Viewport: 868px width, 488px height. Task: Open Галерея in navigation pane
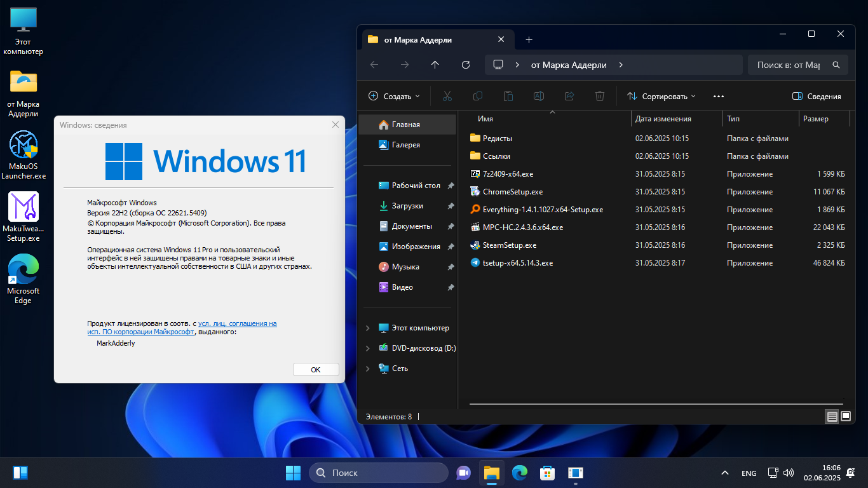click(407, 145)
